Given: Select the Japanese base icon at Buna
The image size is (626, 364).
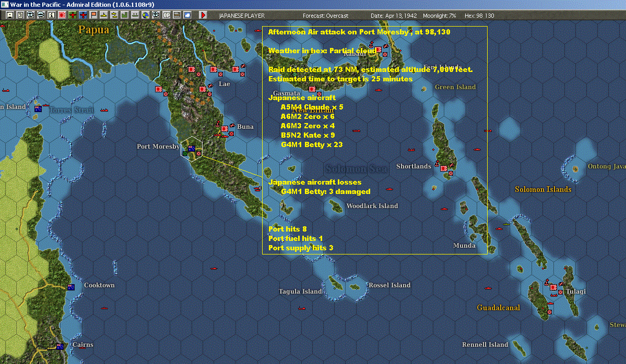Looking at the screenshot, I should coord(225,129).
